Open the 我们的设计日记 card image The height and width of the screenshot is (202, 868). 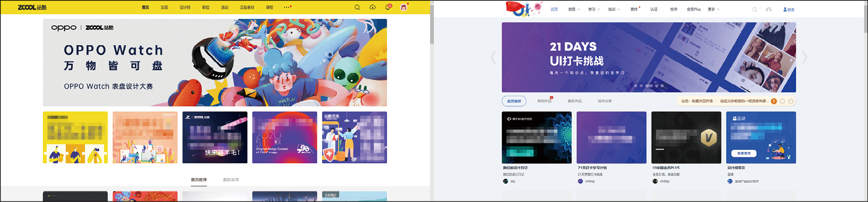click(536, 137)
